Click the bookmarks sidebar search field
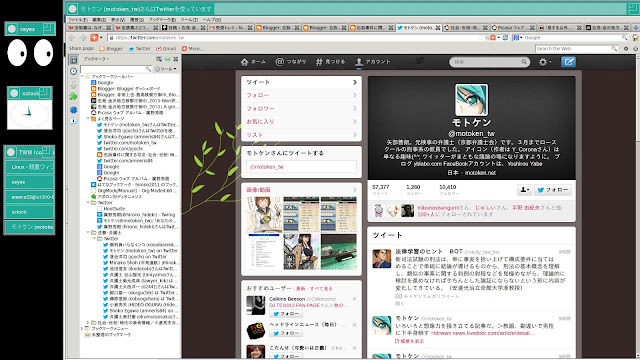The image size is (640, 360). [116, 69]
